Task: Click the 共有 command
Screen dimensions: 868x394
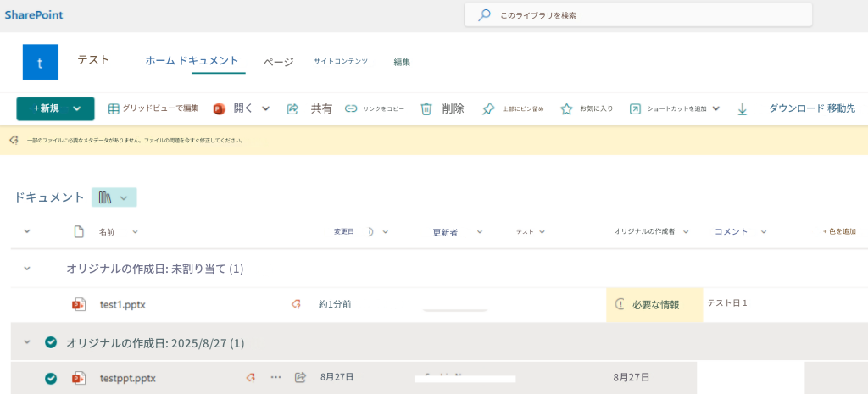Action: tap(321, 109)
